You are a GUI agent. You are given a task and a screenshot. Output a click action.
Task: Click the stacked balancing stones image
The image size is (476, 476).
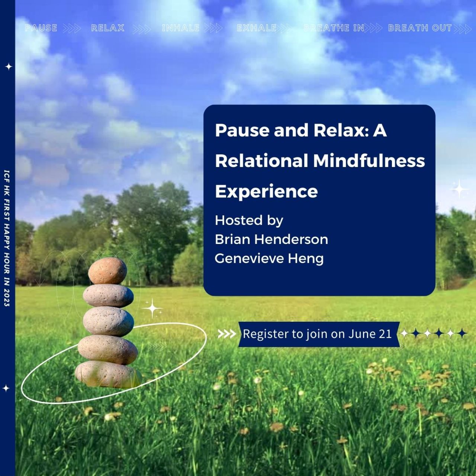(x=108, y=322)
